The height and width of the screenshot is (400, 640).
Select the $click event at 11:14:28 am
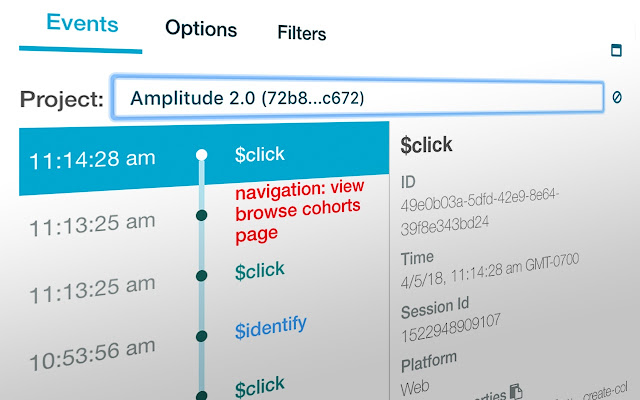tap(259, 154)
